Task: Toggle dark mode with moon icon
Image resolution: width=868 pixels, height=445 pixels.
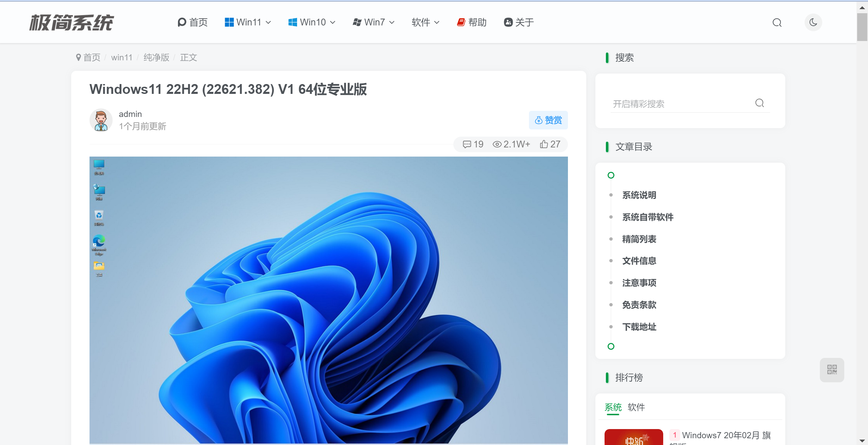Action: point(813,22)
